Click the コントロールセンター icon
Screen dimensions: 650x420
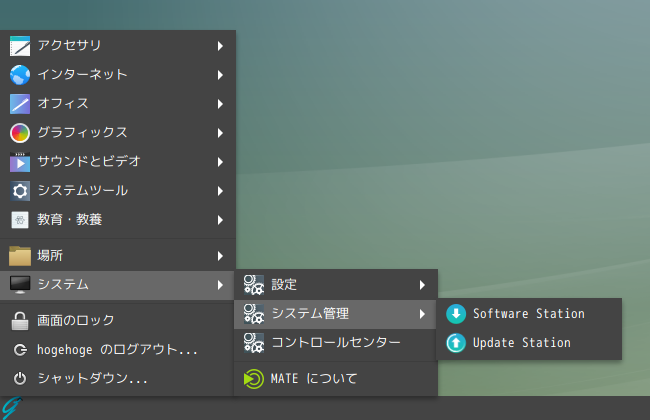254,343
